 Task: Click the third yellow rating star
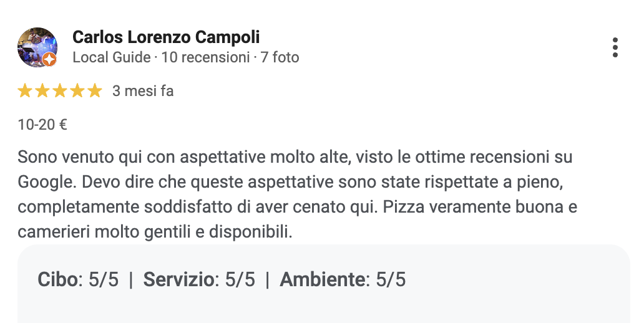click(x=60, y=91)
